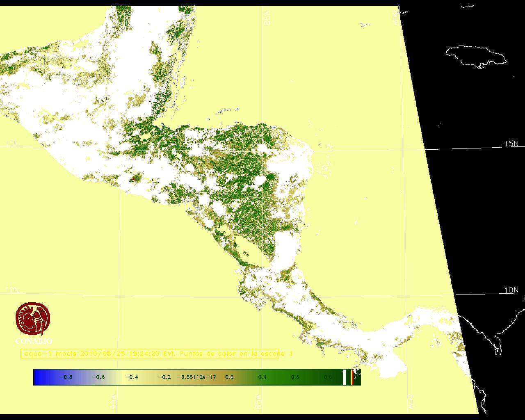Click the -0.6 value on the color bar
525x420 pixels.
(x=98, y=377)
